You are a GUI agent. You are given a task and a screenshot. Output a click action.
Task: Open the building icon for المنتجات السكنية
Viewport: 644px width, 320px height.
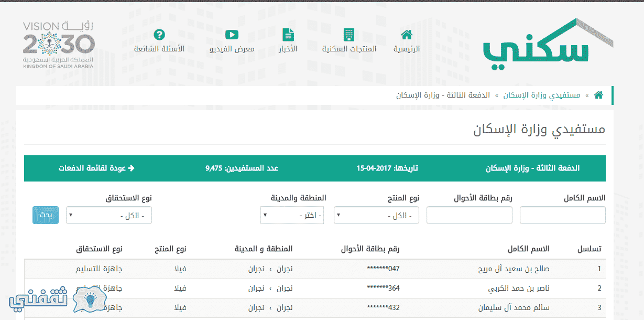tap(349, 35)
